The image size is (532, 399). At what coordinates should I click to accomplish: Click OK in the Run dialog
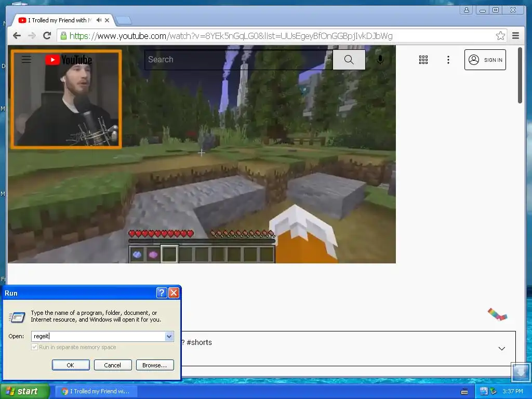(71, 365)
